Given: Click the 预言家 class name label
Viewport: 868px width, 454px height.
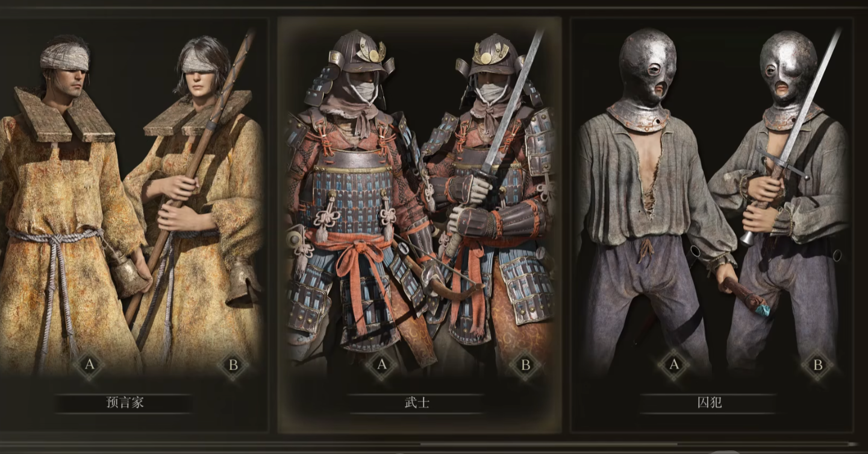Looking at the screenshot, I should point(124,403).
